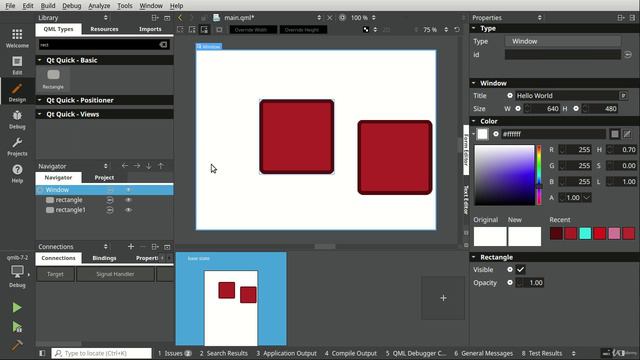Toggle export alias for the id field
Screen dimensions: 640x360
point(628,54)
